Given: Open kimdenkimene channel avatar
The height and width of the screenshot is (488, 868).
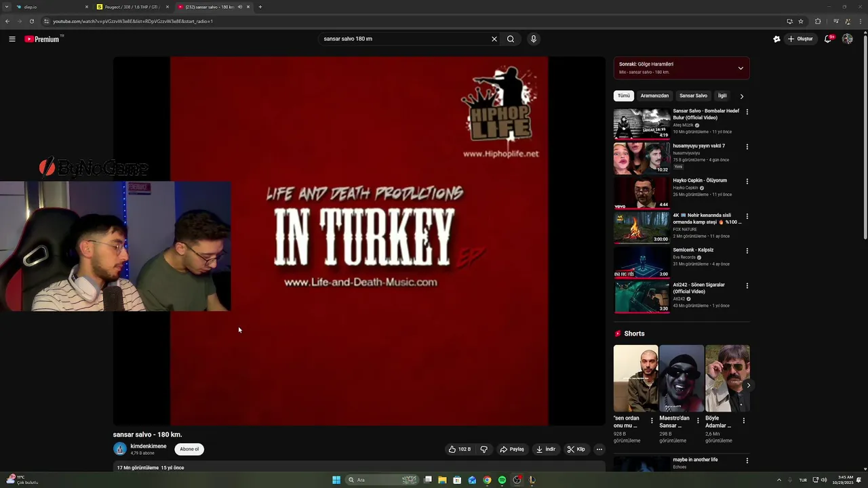Looking at the screenshot, I should pyautogui.click(x=120, y=449).
